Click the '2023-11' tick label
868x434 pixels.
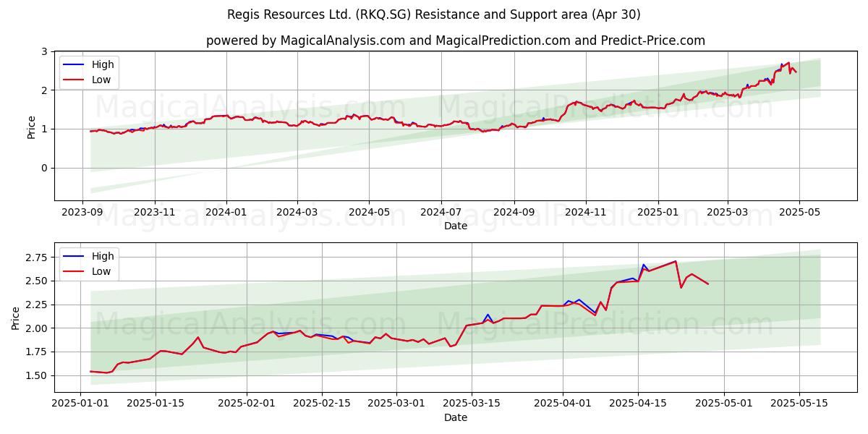pyautogui.click(x=154, y=212)
